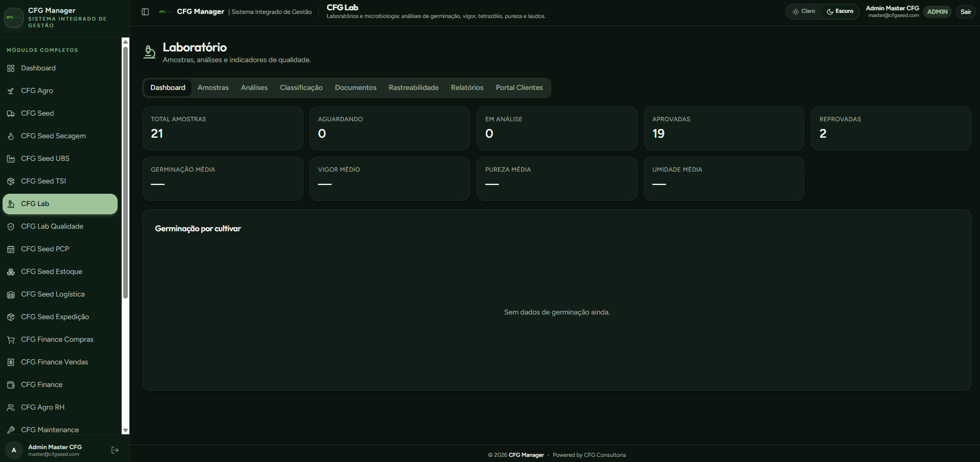980x462 pixels.
Task: Click the CFG Agro sprout icon
Action: pyautogui.click(x=11, y=91)
